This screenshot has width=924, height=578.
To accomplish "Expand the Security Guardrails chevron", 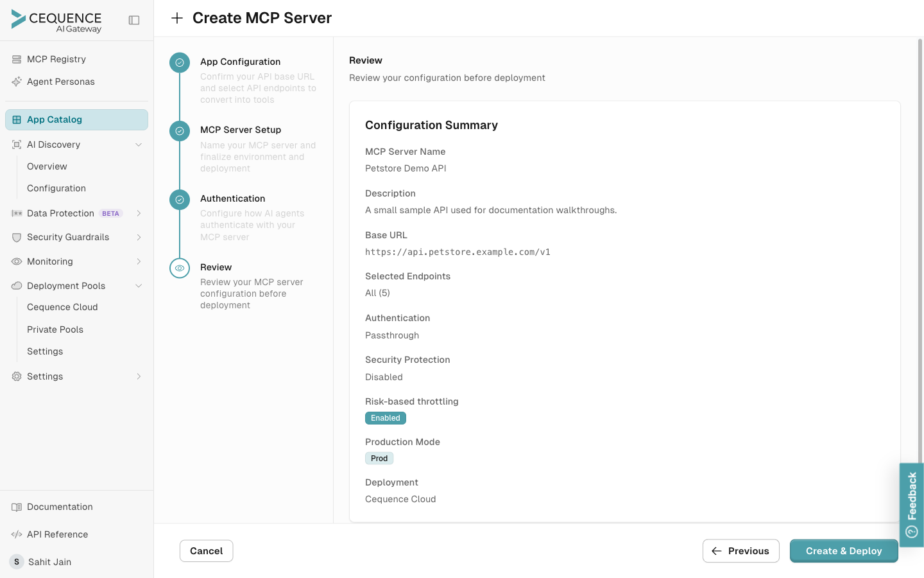I will [x=139, y=237].
